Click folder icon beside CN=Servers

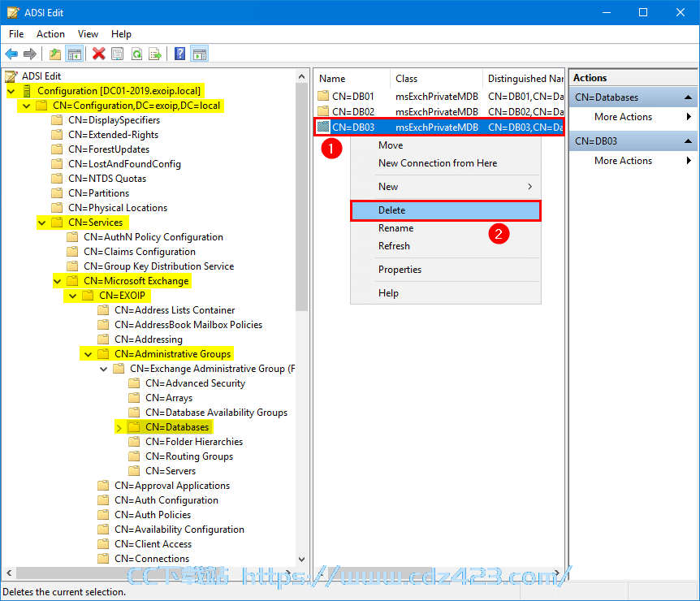pyautogui.click(x=134, y=470)
